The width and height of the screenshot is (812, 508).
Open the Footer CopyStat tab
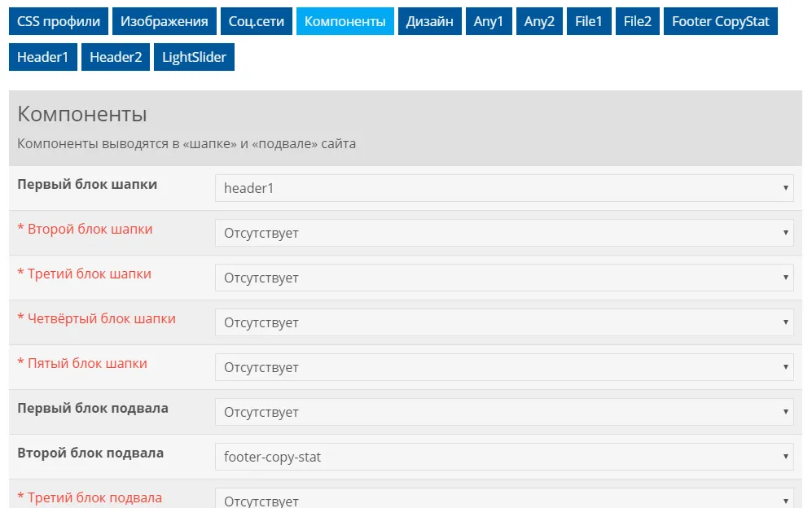point(720,21)
